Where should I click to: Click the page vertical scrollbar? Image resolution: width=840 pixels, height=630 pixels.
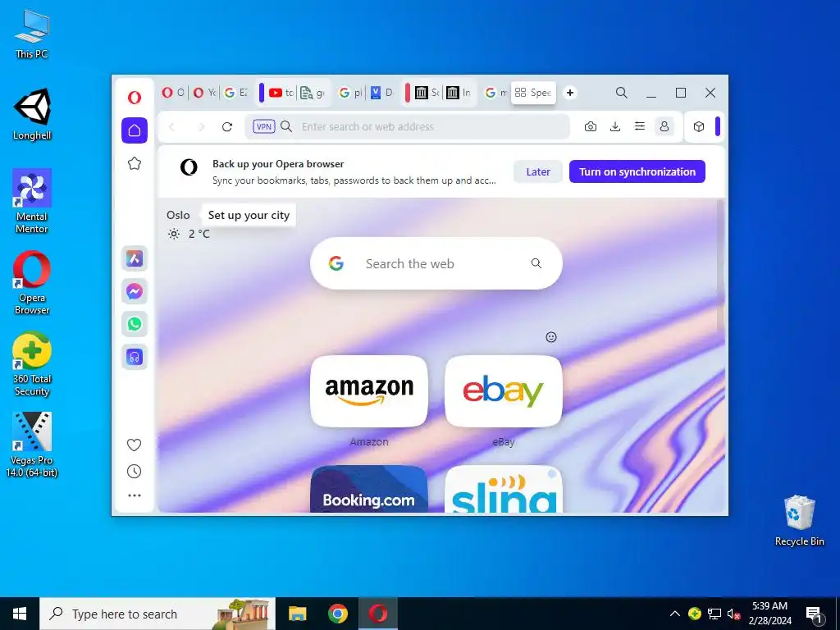[720, 265]
